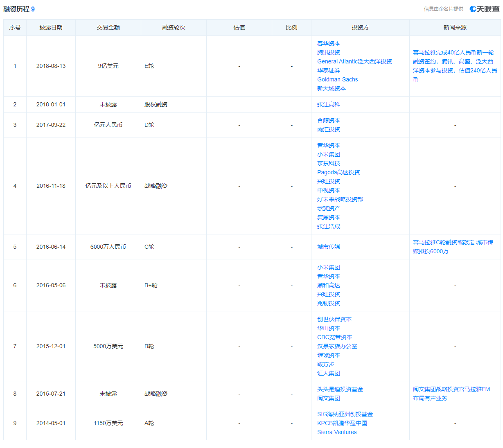The image size is (503, 448).
Task: Open 合鲸资本 investor page
Action: [328, 120]
